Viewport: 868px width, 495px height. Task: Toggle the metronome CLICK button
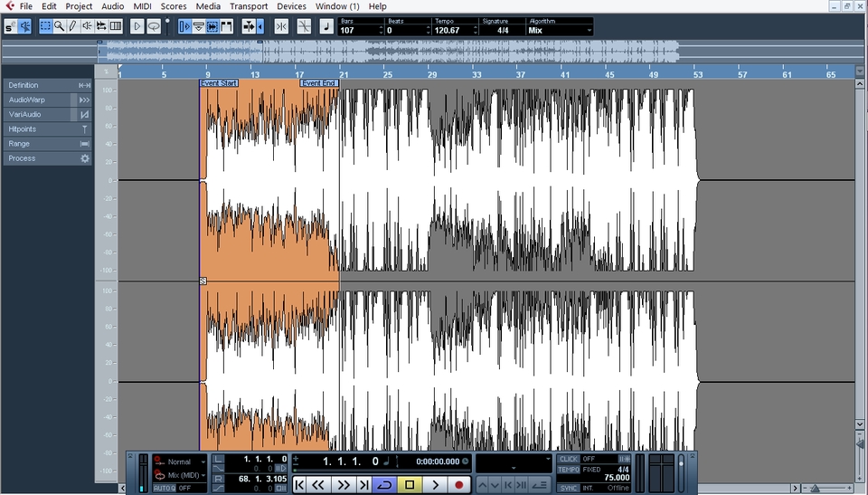click(569, 459)
